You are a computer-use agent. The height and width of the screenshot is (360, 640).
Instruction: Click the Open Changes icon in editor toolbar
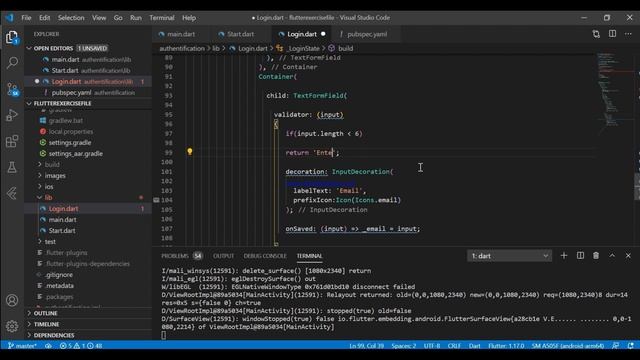coord(596,34)
